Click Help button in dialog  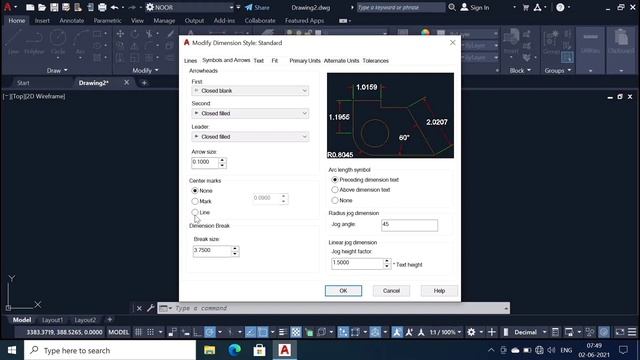(x=439, y=291)
